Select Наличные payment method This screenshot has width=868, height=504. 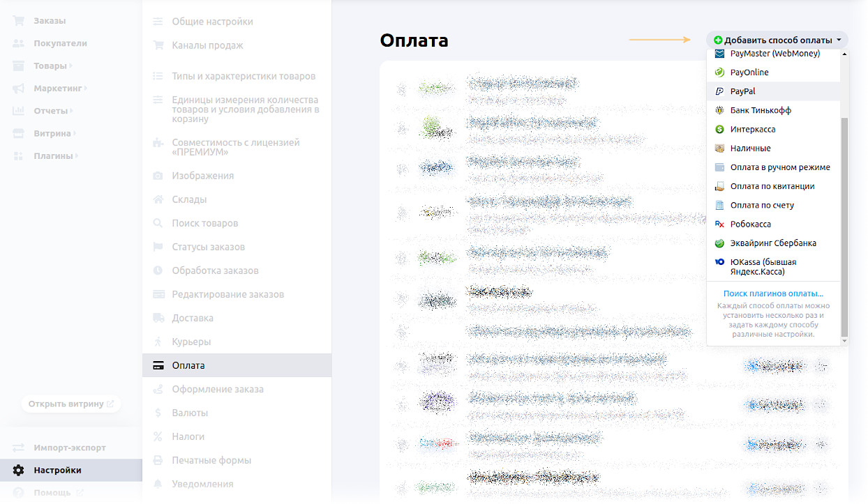750,148
